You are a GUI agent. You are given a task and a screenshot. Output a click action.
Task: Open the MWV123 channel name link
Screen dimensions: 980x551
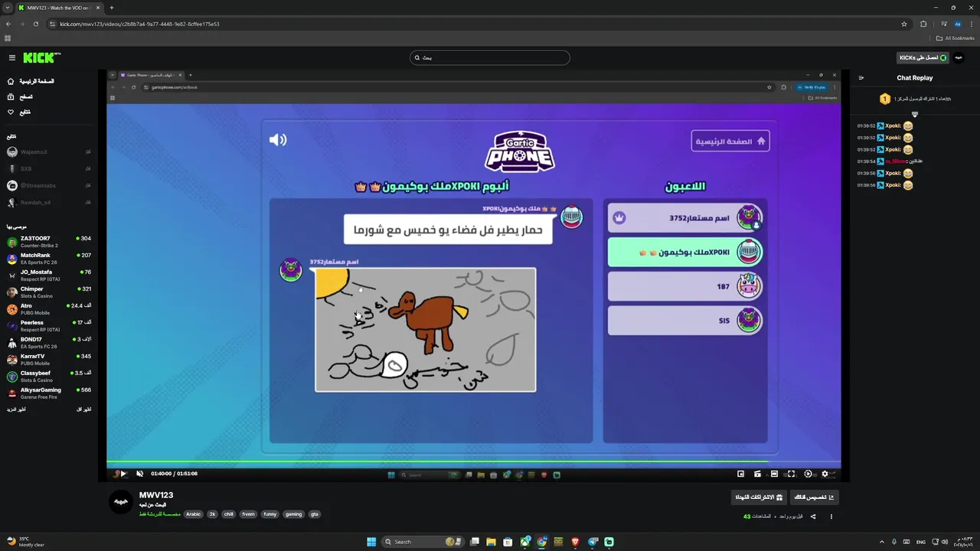(156, 495)
